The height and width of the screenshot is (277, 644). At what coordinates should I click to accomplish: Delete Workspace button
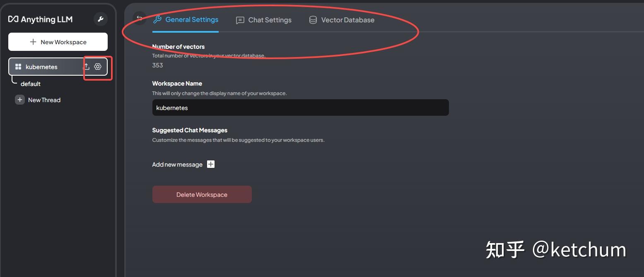coord(202,194)
